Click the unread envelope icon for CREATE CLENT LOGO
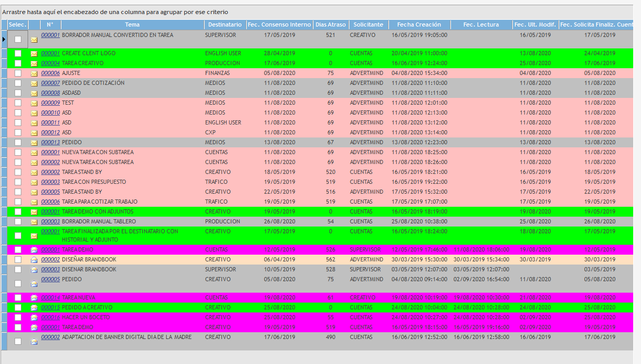641x364 pixels. click(x=34, y=54)
